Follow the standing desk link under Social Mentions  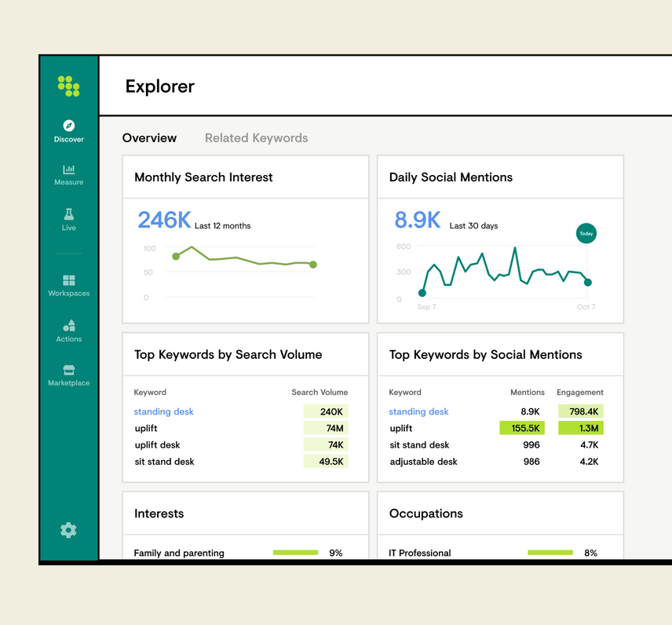pyautogui.click(x=418, y=411)
